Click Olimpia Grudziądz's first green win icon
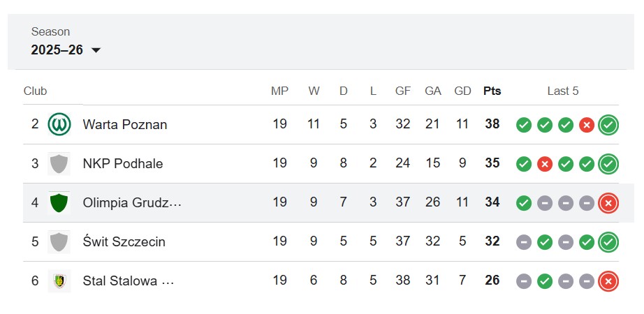The width and height of the screenshot is (644, 314). click(524, 203)
